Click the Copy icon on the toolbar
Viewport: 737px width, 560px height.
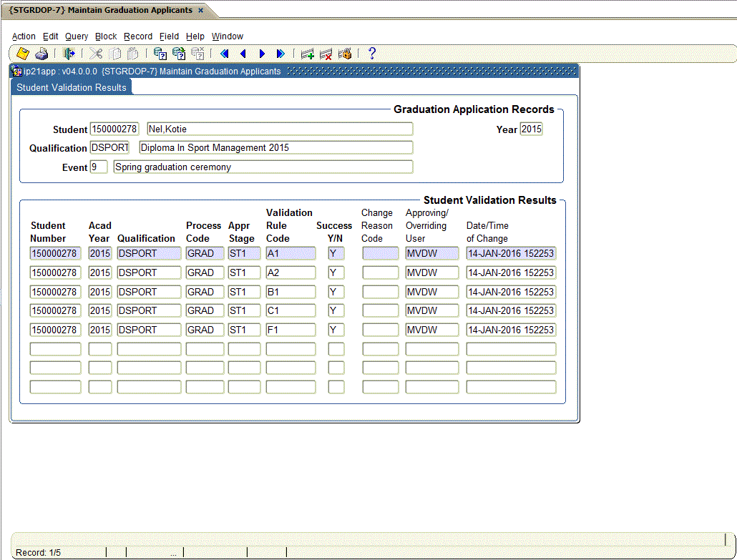pos(114,54)
